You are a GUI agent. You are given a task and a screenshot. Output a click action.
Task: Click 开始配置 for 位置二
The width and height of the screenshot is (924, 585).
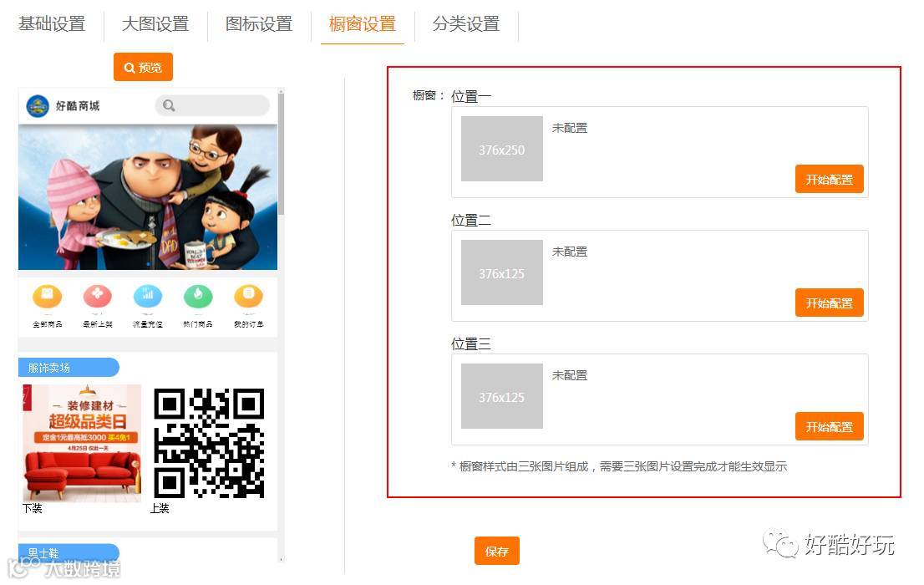click(829, 303)
